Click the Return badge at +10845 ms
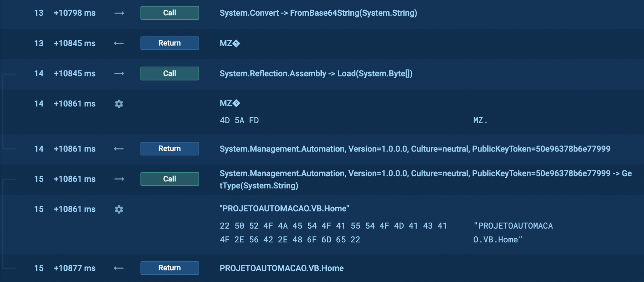644x282 pixels. pyautogui.click(x=169, y=43)
